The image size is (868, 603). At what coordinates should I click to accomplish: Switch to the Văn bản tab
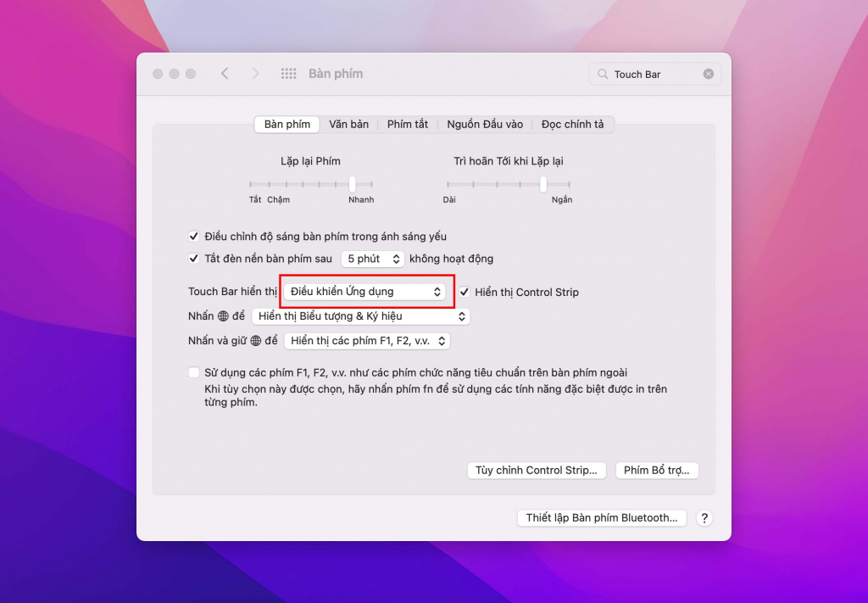tap(348, 124)
